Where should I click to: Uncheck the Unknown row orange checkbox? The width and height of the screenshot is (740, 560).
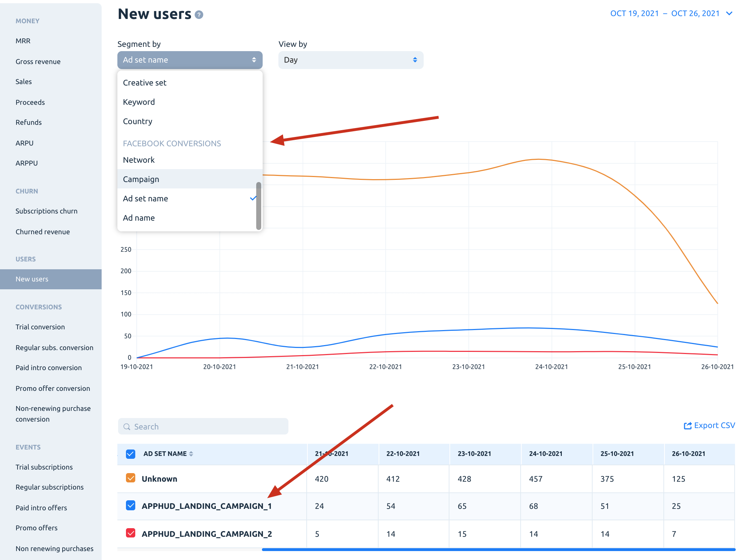131,478
